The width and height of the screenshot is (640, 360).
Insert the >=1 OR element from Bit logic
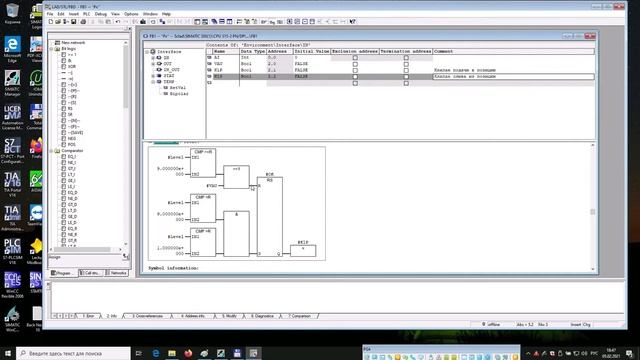[x=71, y=54]
